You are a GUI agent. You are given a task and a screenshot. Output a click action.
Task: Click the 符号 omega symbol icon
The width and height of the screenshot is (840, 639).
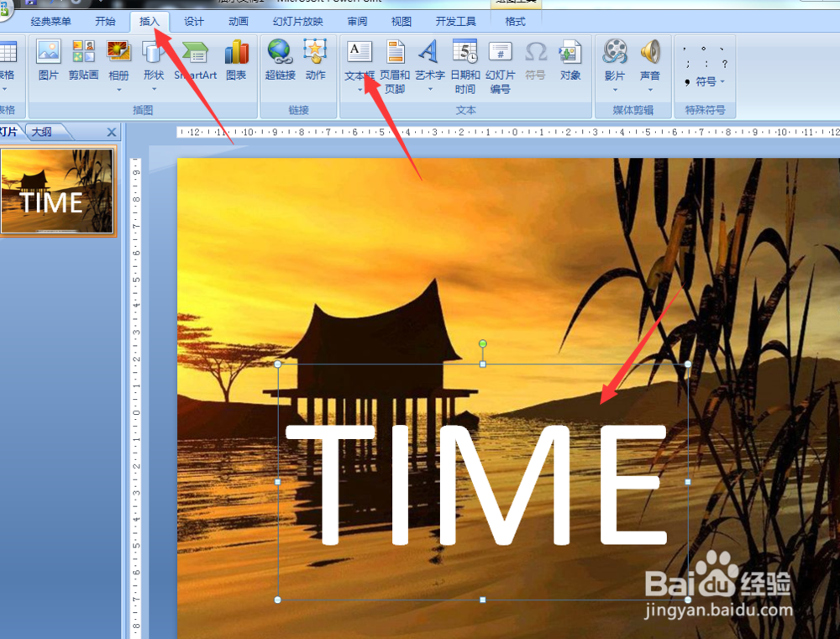[x=535, y=51]
